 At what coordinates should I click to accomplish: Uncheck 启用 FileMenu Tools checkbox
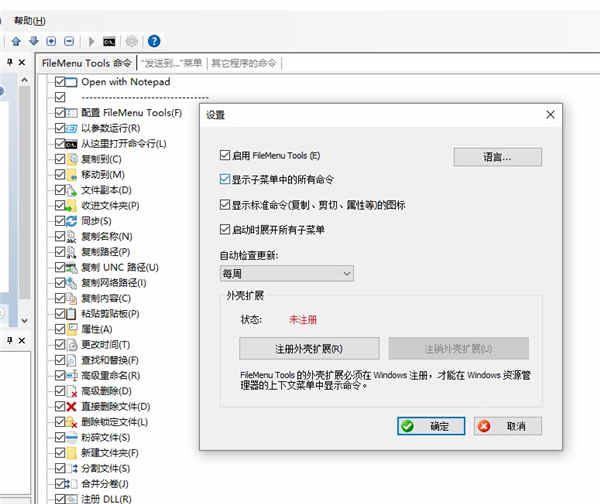(225, 155)
